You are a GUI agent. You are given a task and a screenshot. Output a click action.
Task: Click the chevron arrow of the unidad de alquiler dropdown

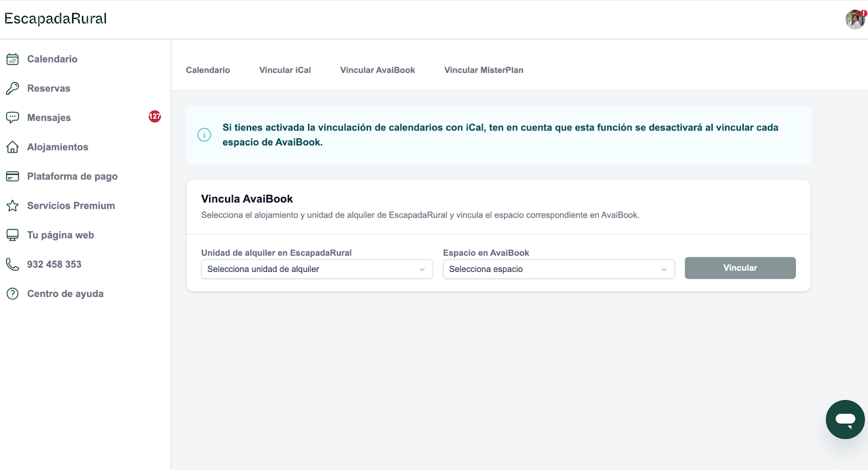coord(422,270)
